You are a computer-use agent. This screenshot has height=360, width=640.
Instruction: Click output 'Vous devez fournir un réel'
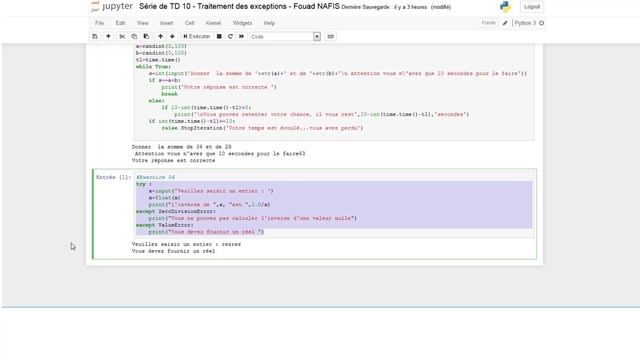173,251
